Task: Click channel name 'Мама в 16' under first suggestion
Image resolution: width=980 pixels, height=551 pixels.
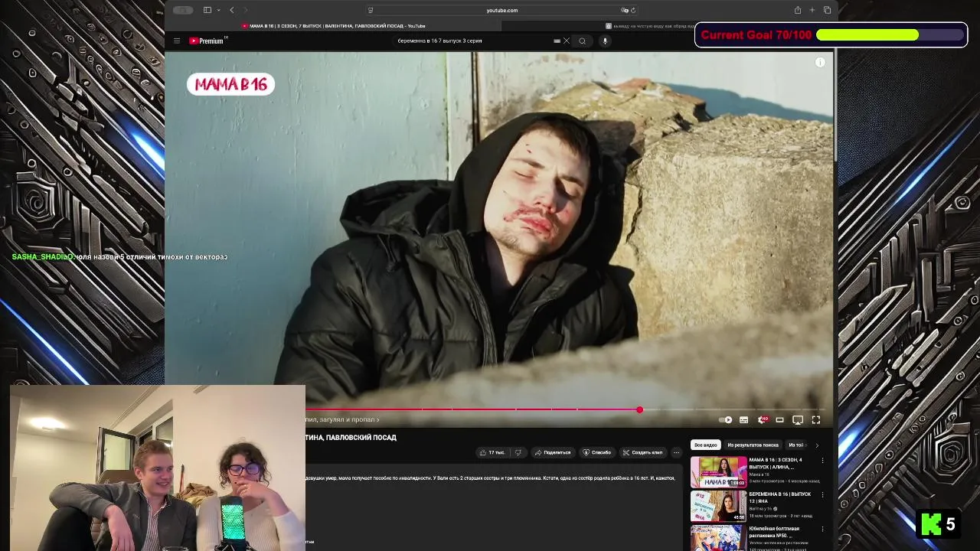Action: click(759, 474)
